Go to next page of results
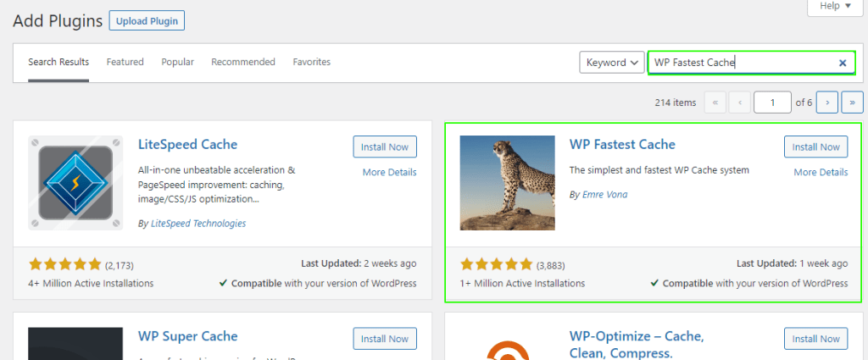 coord(827,102)
